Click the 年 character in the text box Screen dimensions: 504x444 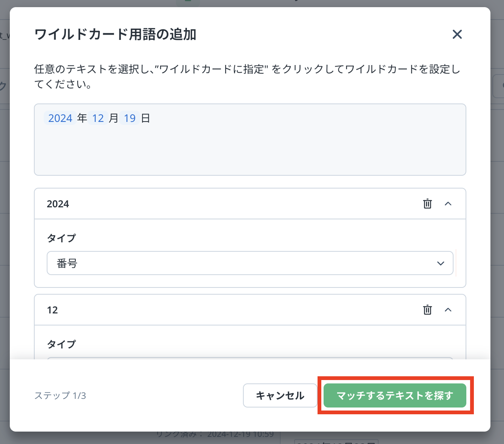pos(82,118)
